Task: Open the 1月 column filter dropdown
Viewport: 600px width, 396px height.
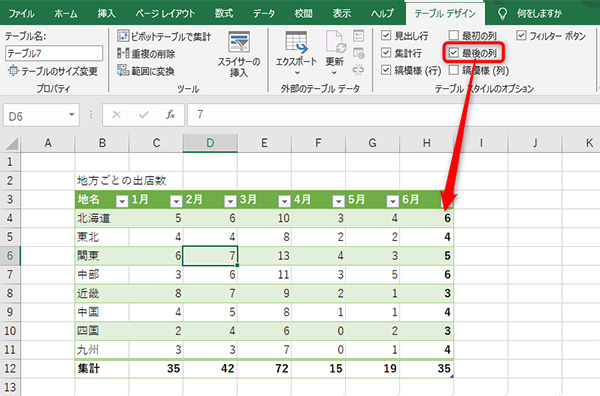Action: (x=176, y=201)
